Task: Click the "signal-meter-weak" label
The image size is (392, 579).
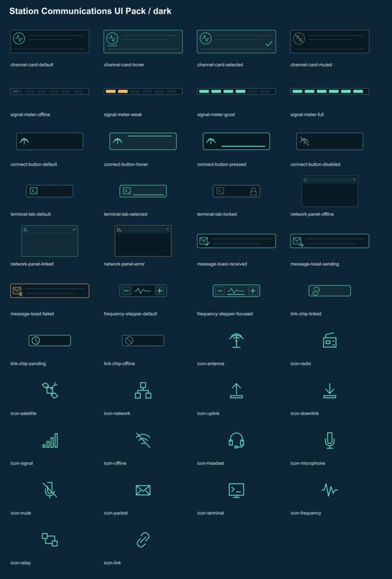Action: click(123, 114)
